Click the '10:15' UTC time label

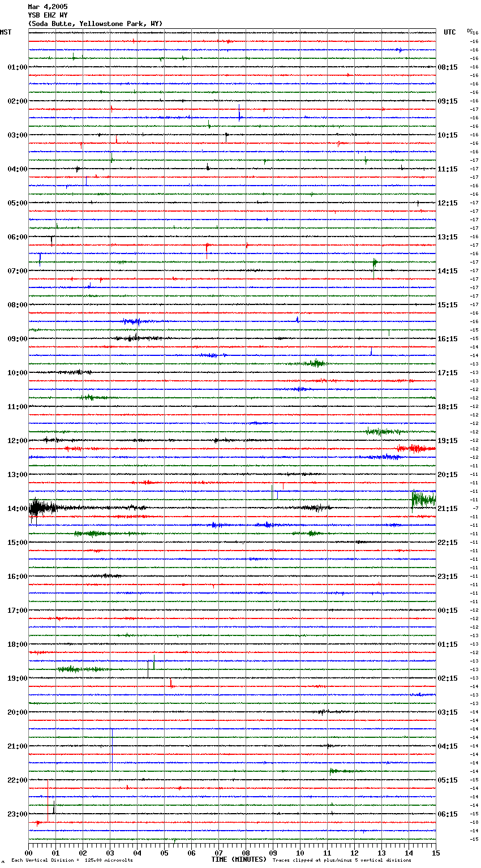click(448, 135)
